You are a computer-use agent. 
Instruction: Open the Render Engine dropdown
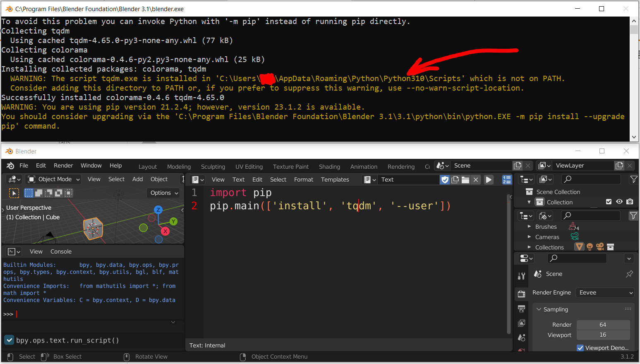click(x=604, y=292)
